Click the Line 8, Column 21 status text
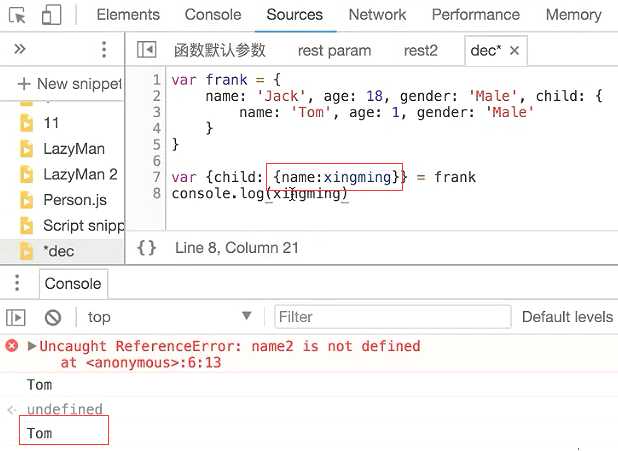This screenshot has height=451, width=618. click(x=236, y=248)
